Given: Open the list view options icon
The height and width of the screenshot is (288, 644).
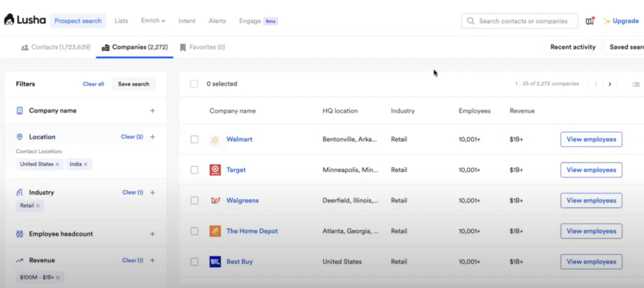Looking at the screenshot, I should pos(636,84).
